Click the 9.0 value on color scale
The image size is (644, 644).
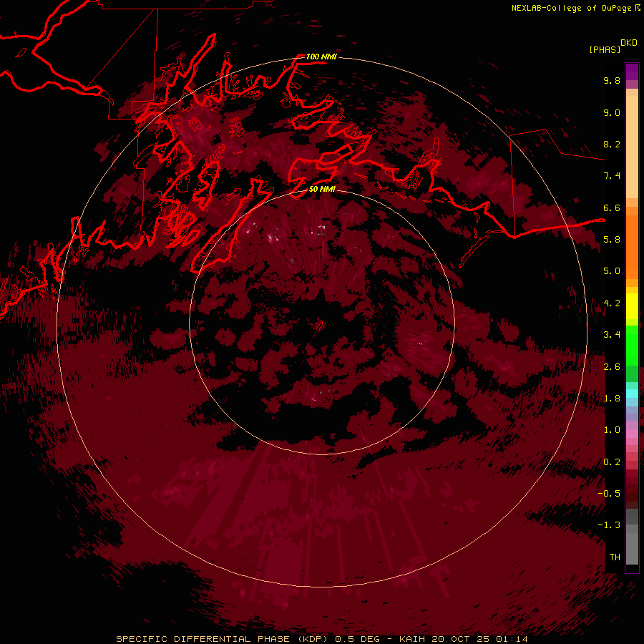(612, 112)
